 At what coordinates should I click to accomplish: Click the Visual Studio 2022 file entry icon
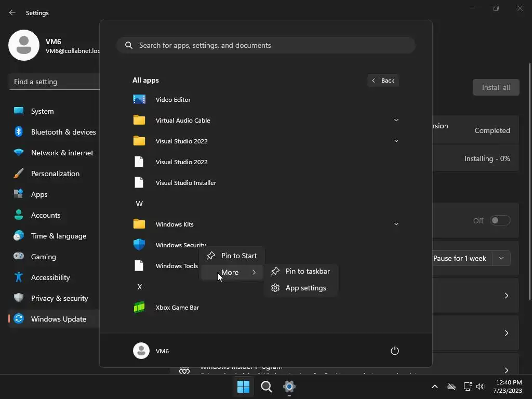click(x=139, y=162)
